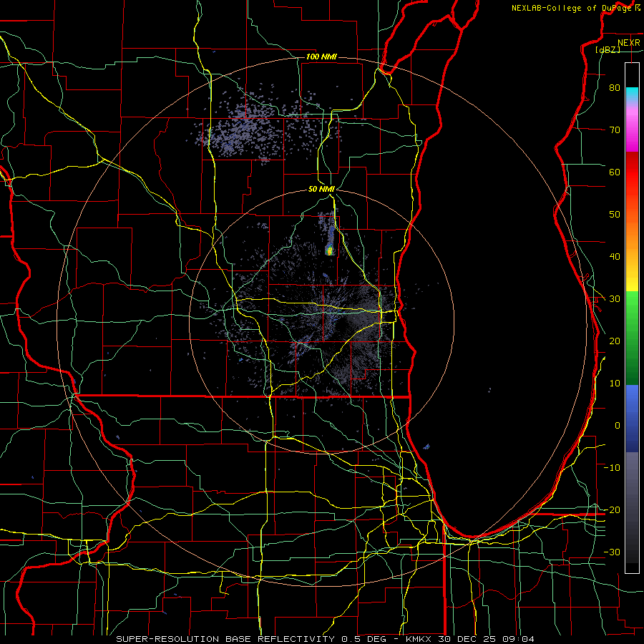
Task: Click the '100 NMI' range ring label
Action: tap(321, 57)
